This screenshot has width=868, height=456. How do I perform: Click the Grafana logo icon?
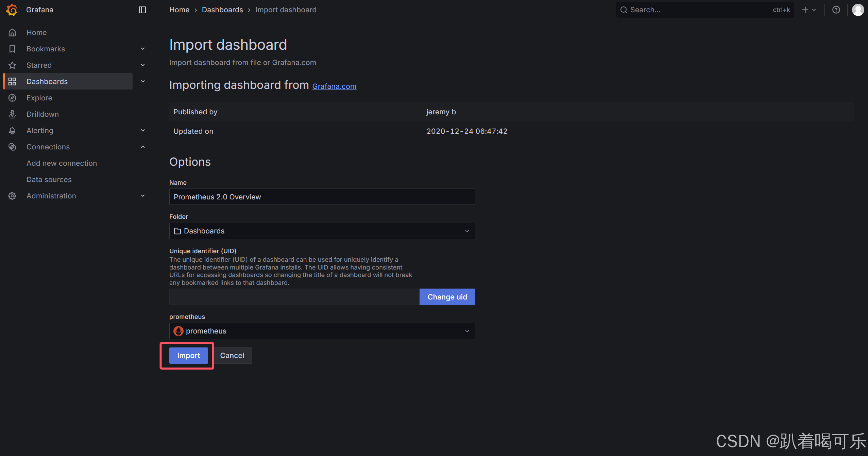(x=12, y=10)
